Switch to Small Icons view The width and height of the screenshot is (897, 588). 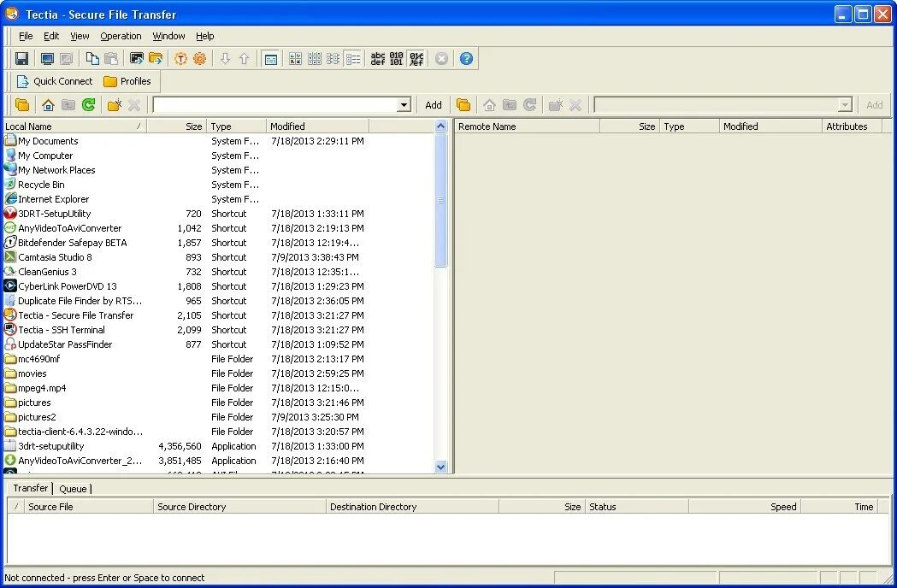[x=315, y=58]
